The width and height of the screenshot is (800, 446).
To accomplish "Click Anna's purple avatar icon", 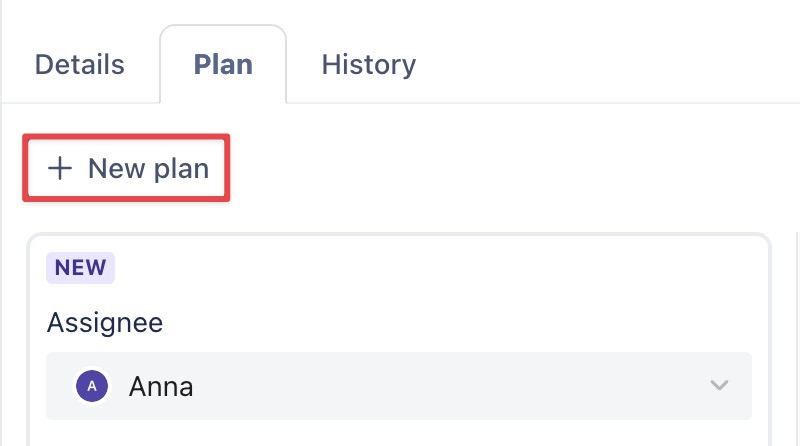I will point(92,386).
